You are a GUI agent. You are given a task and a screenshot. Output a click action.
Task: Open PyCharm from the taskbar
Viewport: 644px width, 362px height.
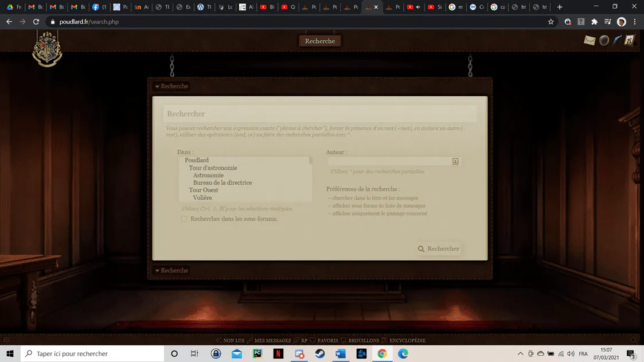click(x=257, y=353)
